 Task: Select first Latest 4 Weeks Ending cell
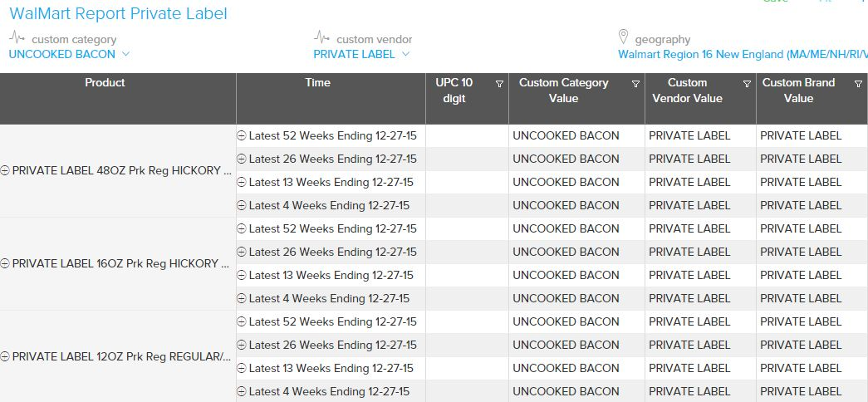click(x=329, y=205)
